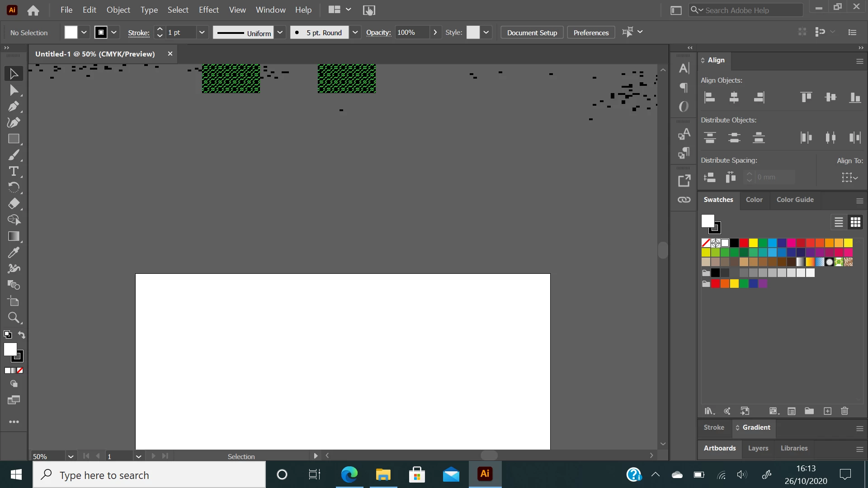868x488 pixels.
Task: Pick the red swatch in top row
Action: (744, 243)
